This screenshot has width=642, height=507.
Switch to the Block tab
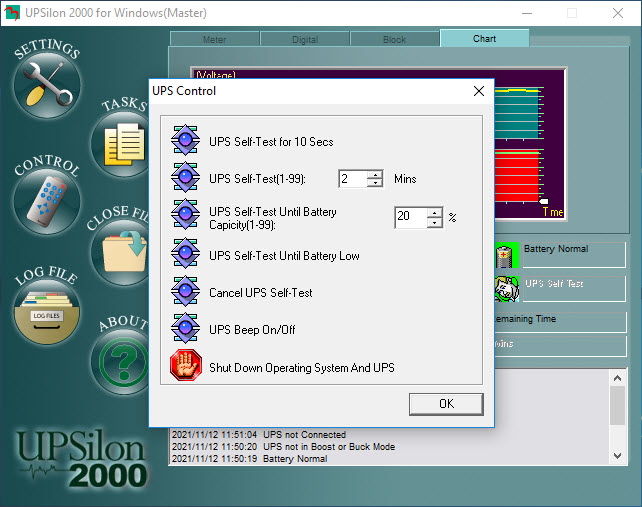[395, 39]
